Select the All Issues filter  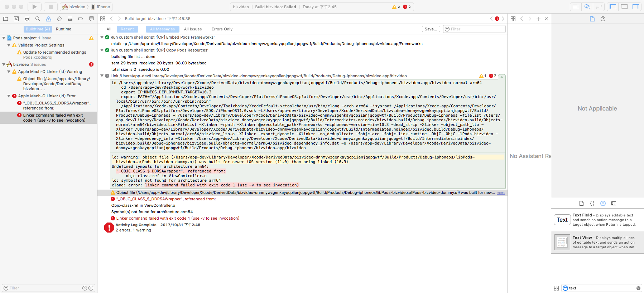(193, 29)
